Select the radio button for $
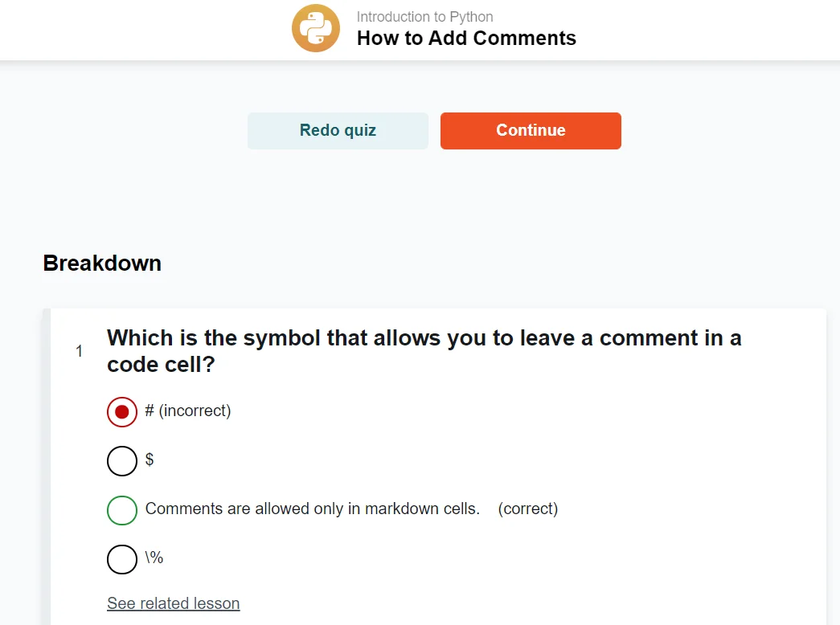The width and height of the screenshot is (840, 625). (x=122, y=461)
